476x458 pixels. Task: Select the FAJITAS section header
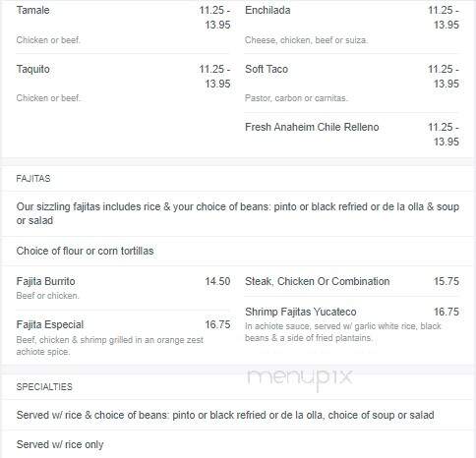(x=33, y=179)
